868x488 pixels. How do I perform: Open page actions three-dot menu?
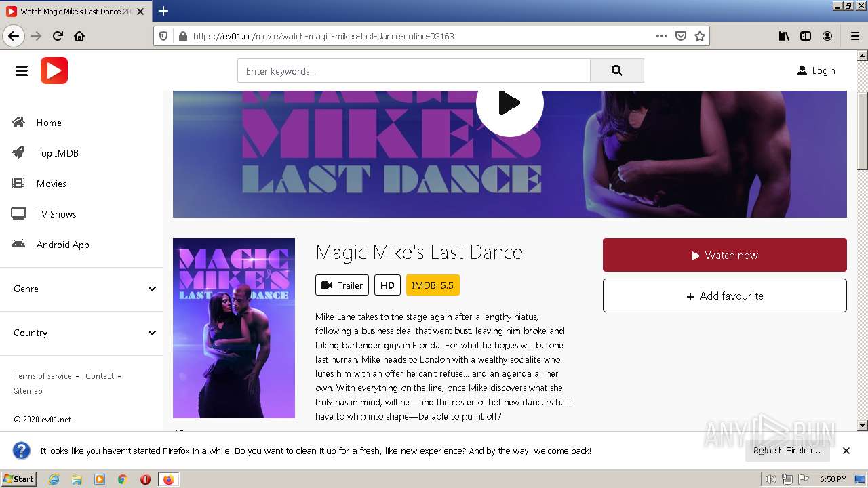[662, 36]
